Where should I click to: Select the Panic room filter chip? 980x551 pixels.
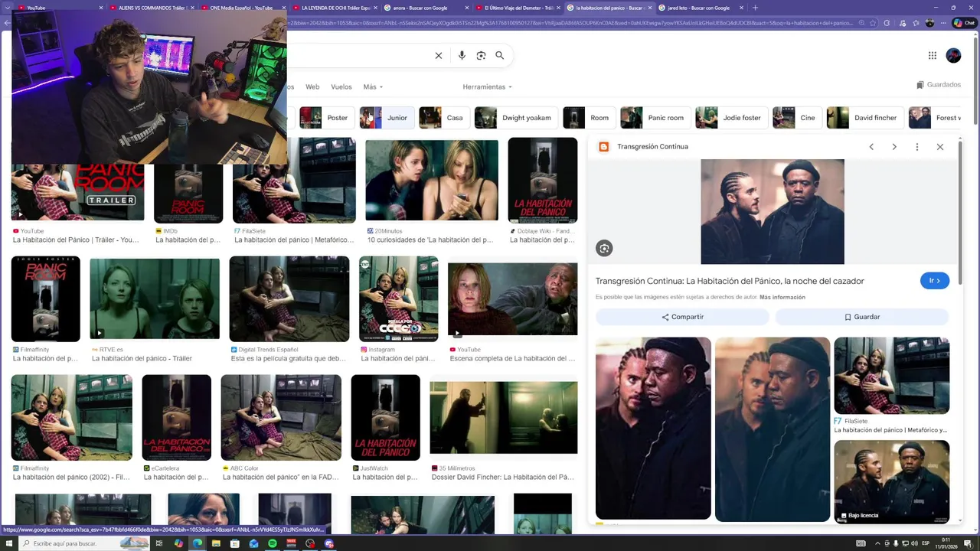tap(655, 118)
